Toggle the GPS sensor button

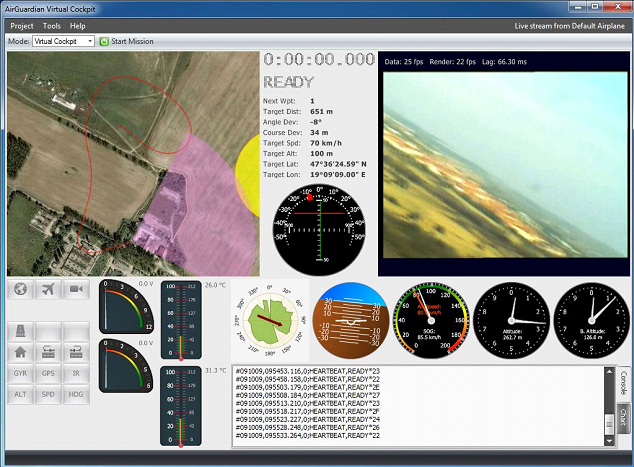coord(48,373)
